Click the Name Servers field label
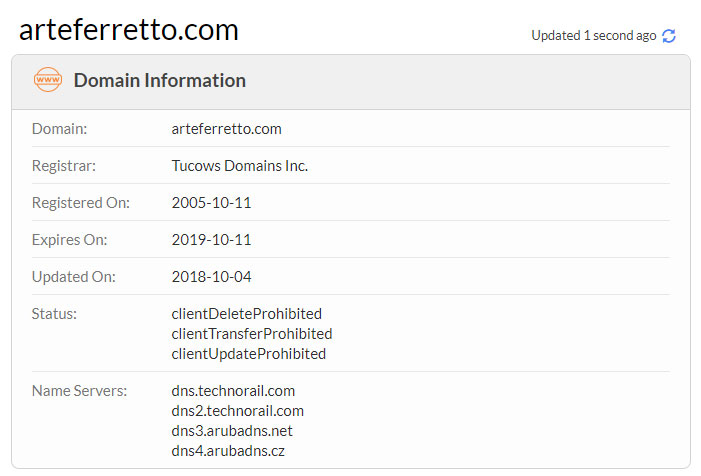This screenshot has height=476, width=701. coord(80,391)
